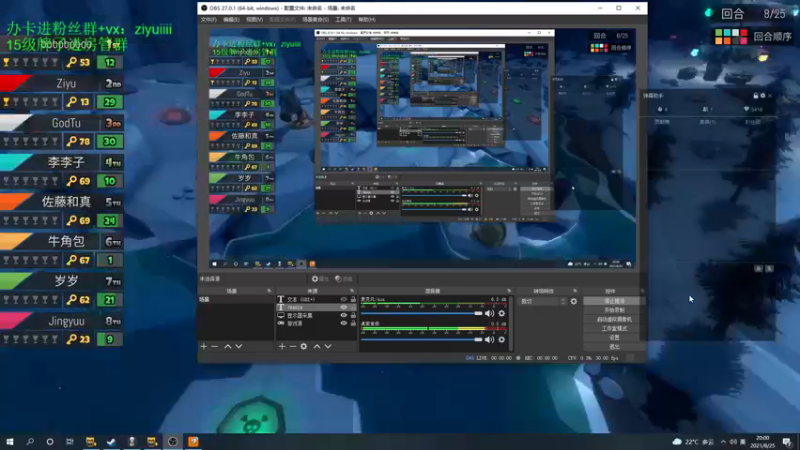Open orange app icon on taskbar
Image resolution: width=800 pixels, height=450 pixels.
pos(193,442)
